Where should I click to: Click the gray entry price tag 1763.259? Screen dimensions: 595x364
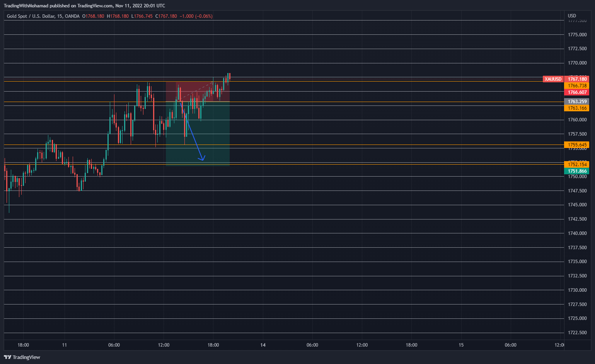[577, 102]
